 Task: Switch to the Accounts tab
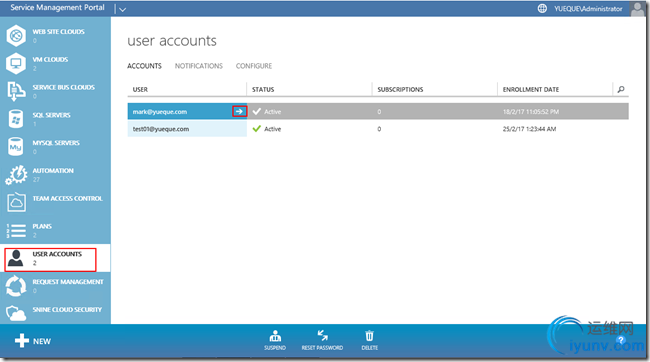[144, 66]
